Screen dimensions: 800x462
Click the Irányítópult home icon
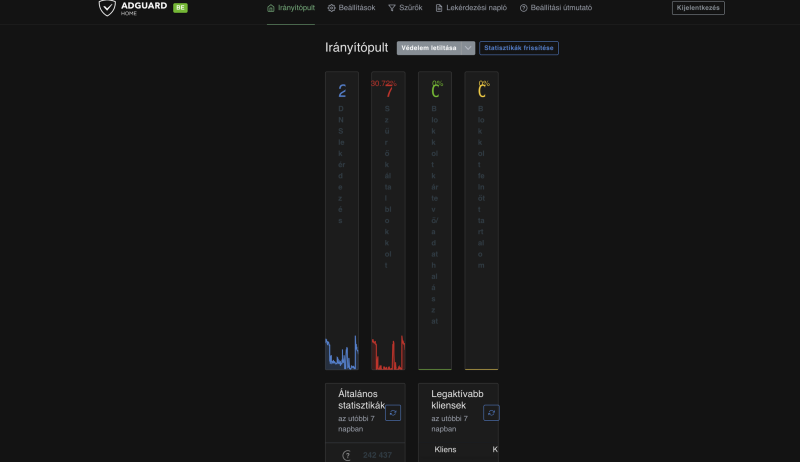(x=271, y=7)
